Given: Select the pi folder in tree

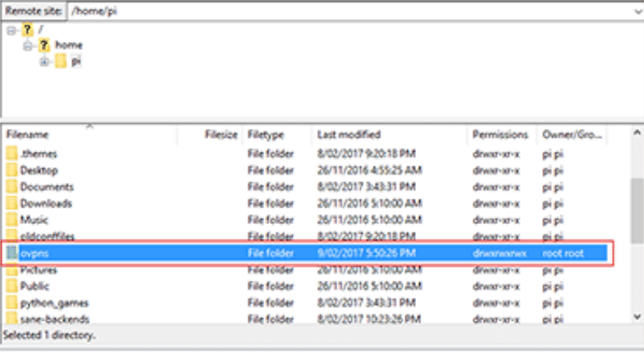Looking at the screenshot, I should [x=75, y=62].
